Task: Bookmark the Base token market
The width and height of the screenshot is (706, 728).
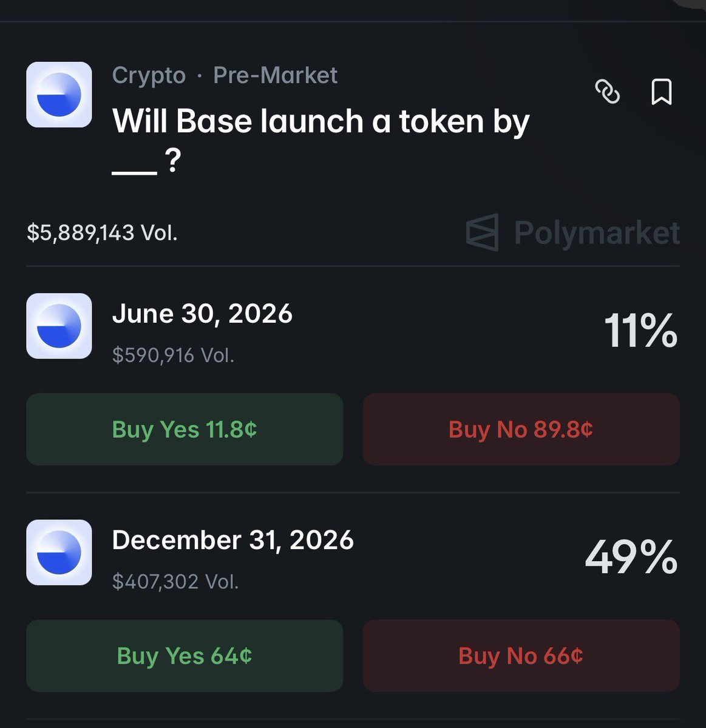Action: pyautogui.click(x=661, y=92)
